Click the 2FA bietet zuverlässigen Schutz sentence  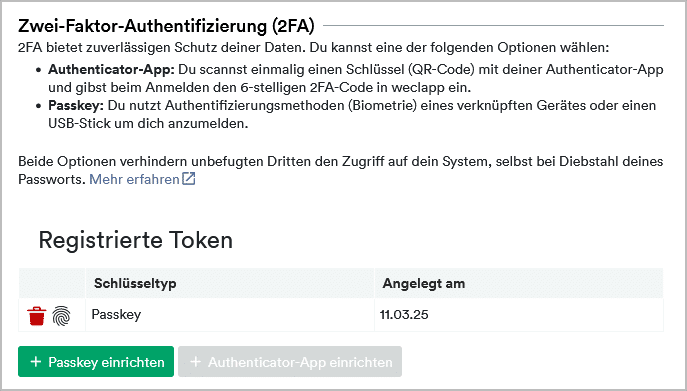[x=313, y=47]
